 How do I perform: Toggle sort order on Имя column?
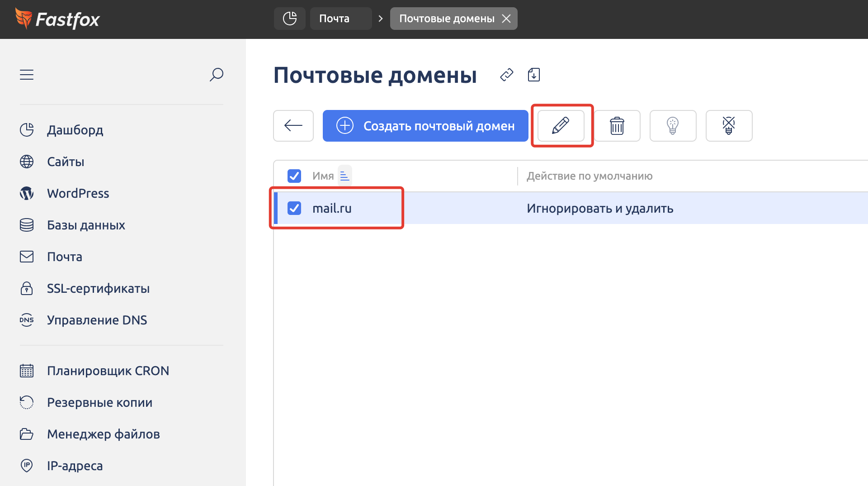[344, 176]
